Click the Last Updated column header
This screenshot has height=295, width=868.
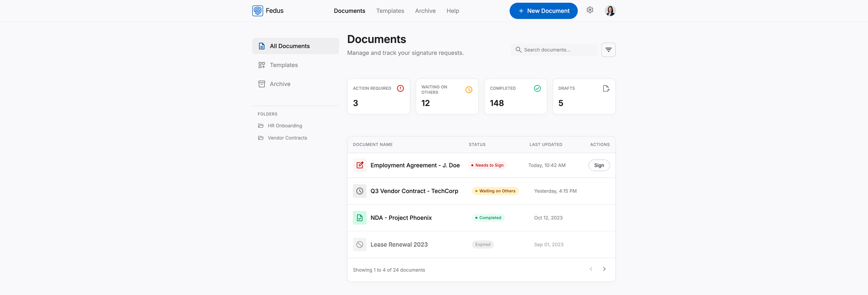coord(546,145)
